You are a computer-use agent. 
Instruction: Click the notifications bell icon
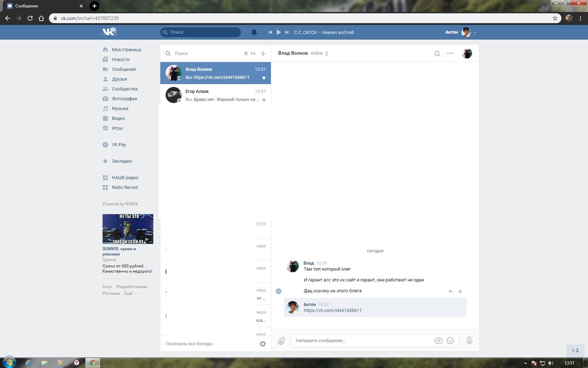[254, 32]
